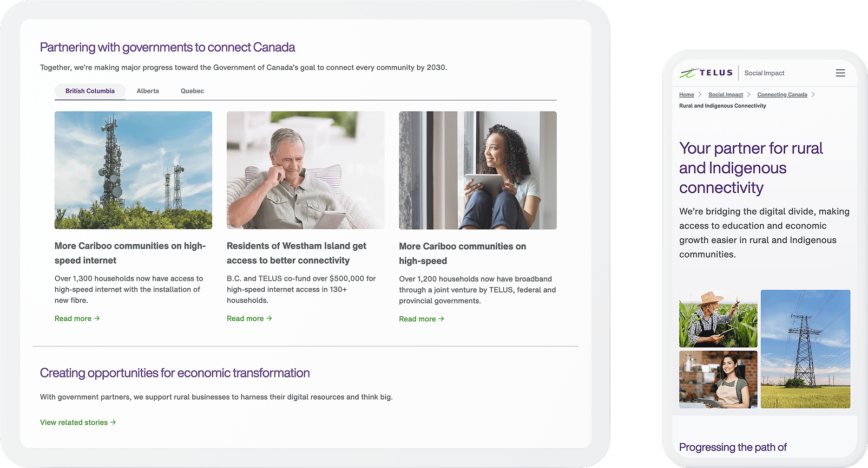
Task: Open the woman holding tablet image
Action: (478, 170)
